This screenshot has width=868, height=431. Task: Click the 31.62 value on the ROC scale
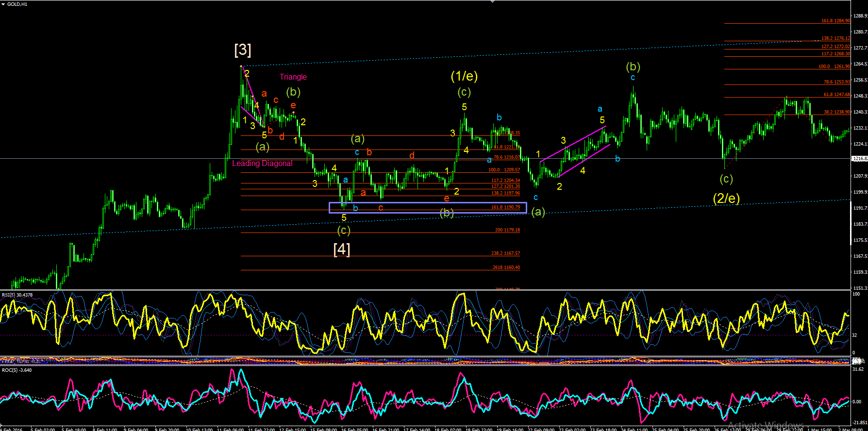[858, 369]
